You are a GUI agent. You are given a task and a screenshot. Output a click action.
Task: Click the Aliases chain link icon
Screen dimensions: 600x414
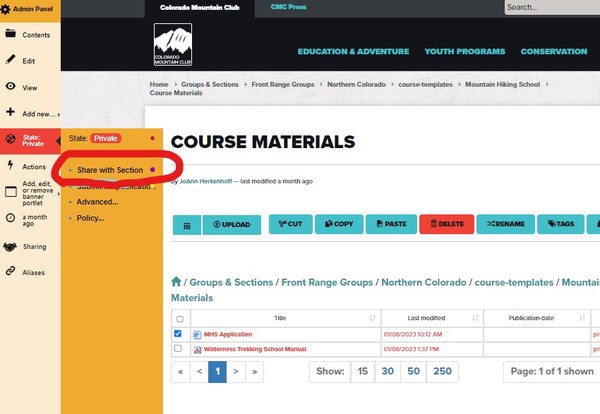pos(11,271)
